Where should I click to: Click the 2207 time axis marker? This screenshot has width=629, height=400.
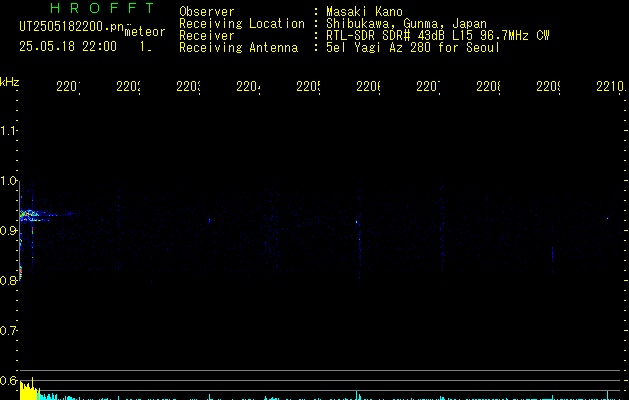(428, 86)
